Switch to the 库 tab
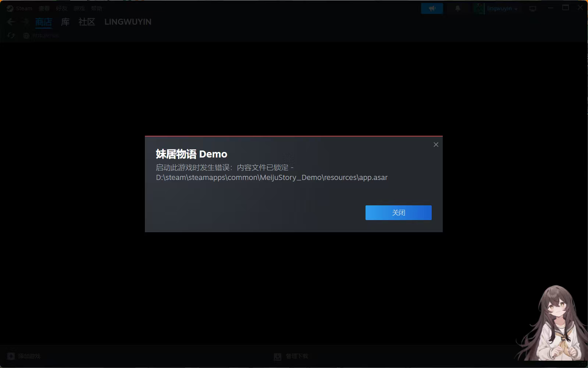 coord(65,22)
